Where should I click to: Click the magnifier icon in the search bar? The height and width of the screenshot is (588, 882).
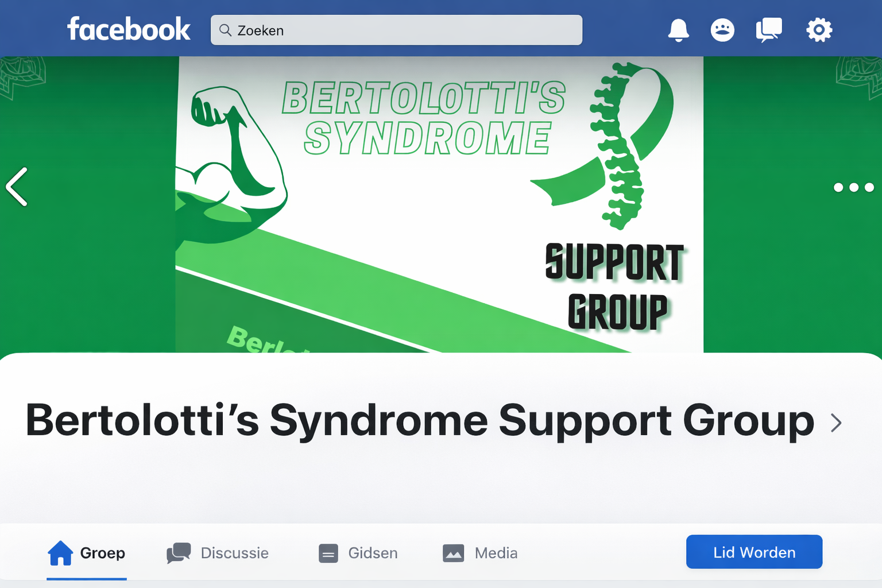[225, 30]
